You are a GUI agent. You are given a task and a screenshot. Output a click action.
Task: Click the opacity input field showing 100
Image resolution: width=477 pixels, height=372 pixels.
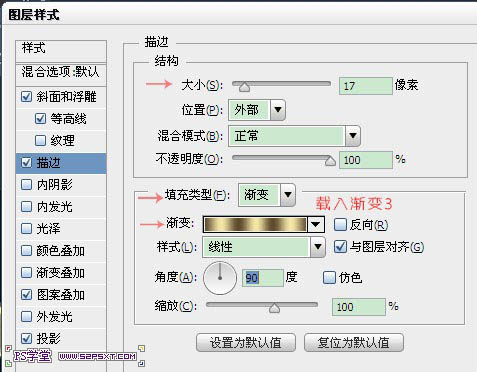366,160
